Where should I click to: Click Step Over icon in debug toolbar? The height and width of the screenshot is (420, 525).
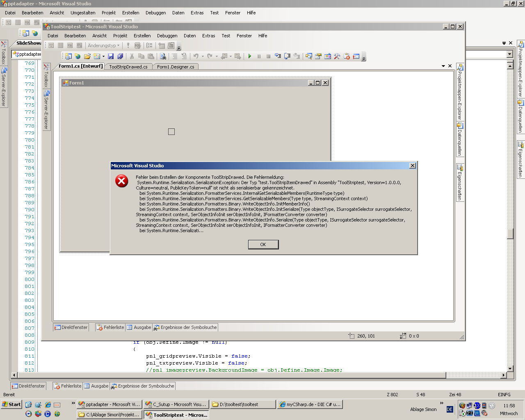coord(287,56)
